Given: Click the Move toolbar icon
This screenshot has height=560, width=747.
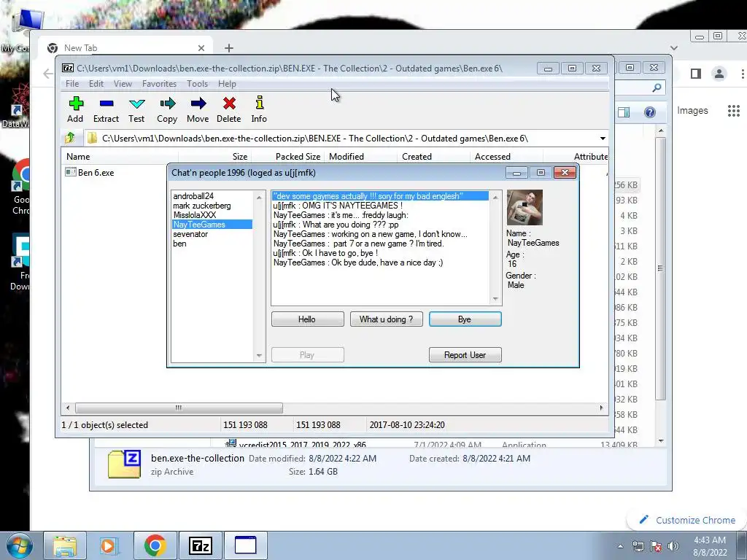Looking at the screenshot, I should (x=198, y=104).
